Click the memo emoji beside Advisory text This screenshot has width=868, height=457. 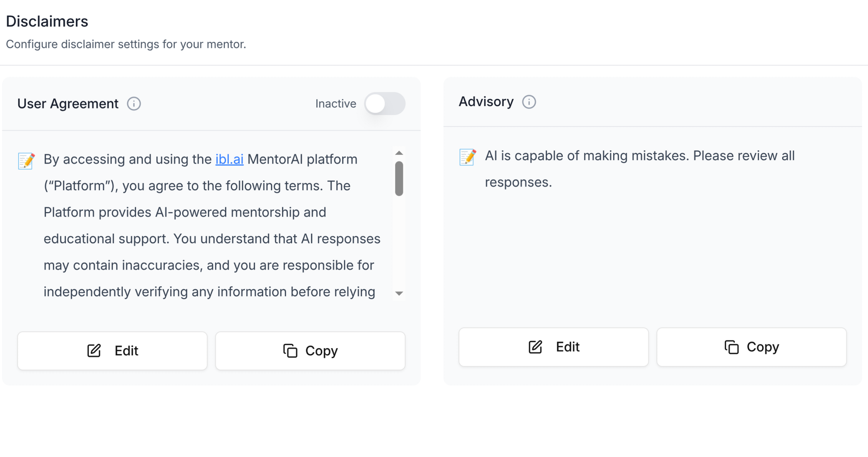[468, 157]
